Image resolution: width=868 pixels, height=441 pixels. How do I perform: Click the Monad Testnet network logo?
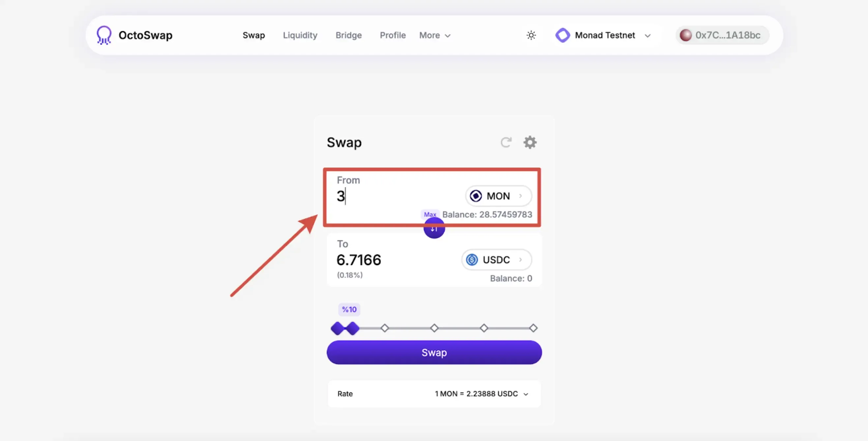[x=563, y=35]
